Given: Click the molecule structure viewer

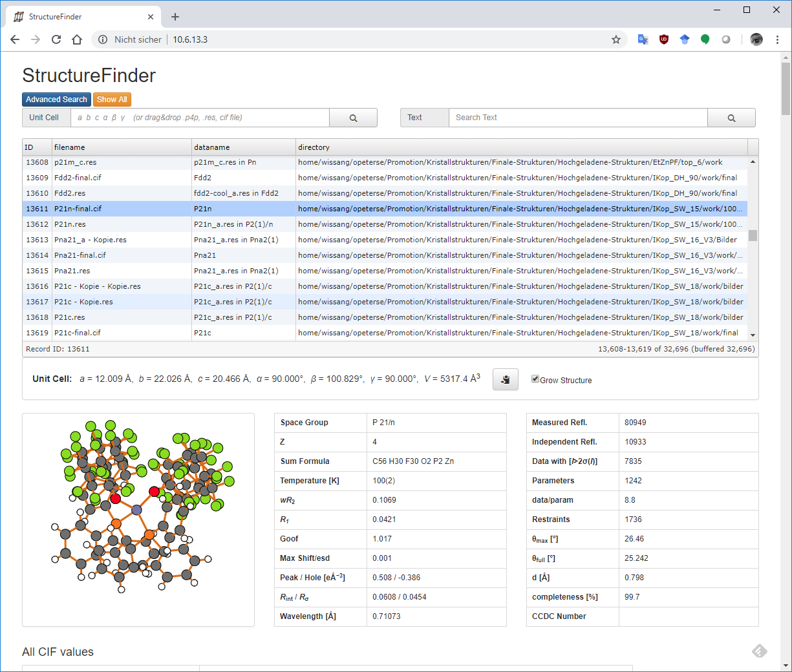Looking at the screenshot, I should pyautogui.click(x=138, y=520).
